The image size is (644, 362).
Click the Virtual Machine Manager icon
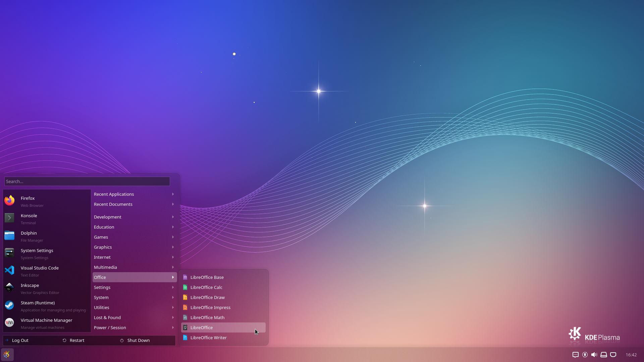pos(9,322)
